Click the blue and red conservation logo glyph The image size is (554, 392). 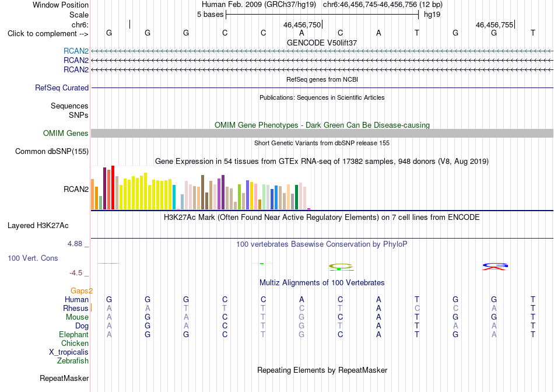tap(495, 266)
